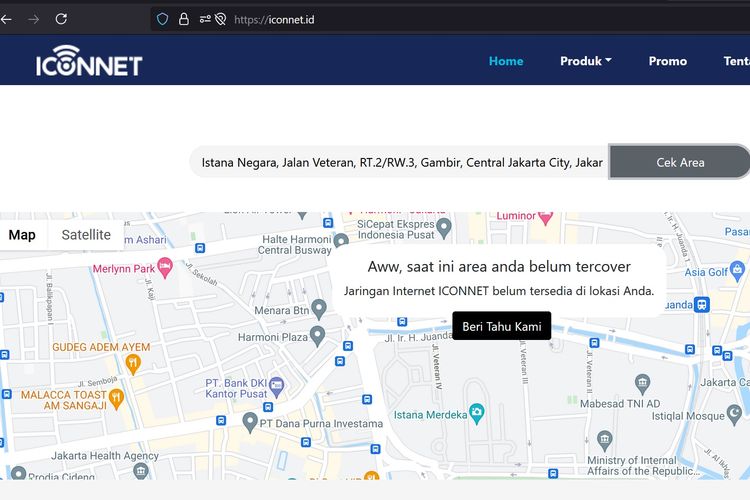Click the Beri Tahu Kami button
Image resolution: width=750 pixels, height=500 pixels.
click(x=501, y=326)
